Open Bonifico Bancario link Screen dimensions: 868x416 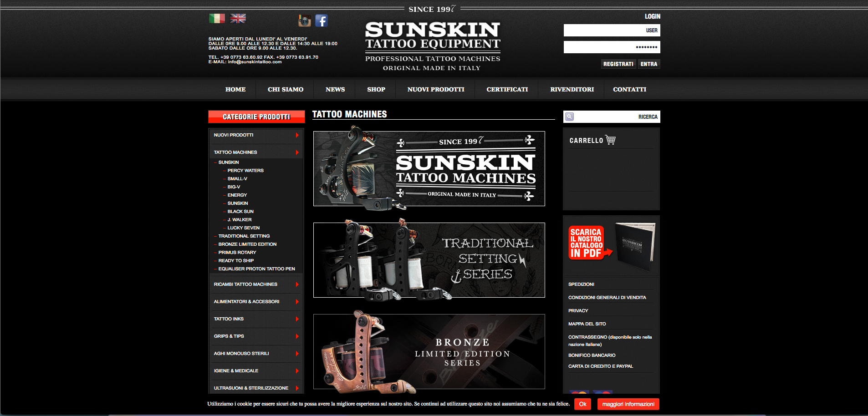click(x=592, y=355)
